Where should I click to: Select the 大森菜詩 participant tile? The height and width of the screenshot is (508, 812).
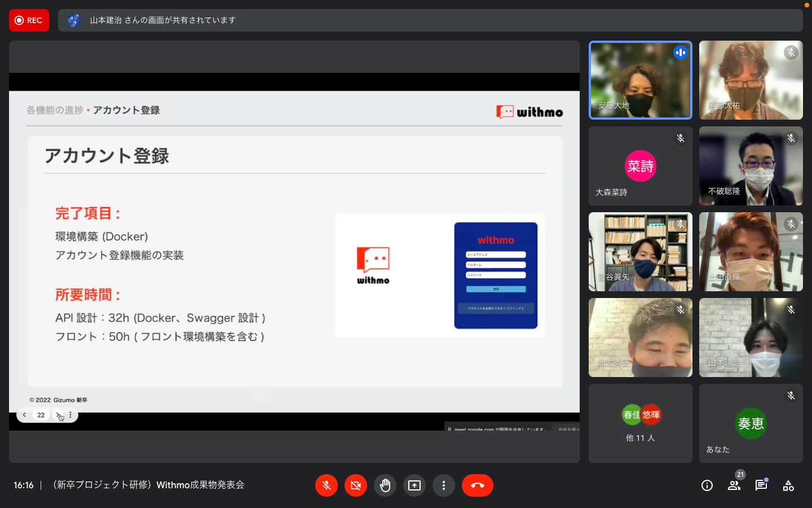pyautogui.click(x=641, y=166)
